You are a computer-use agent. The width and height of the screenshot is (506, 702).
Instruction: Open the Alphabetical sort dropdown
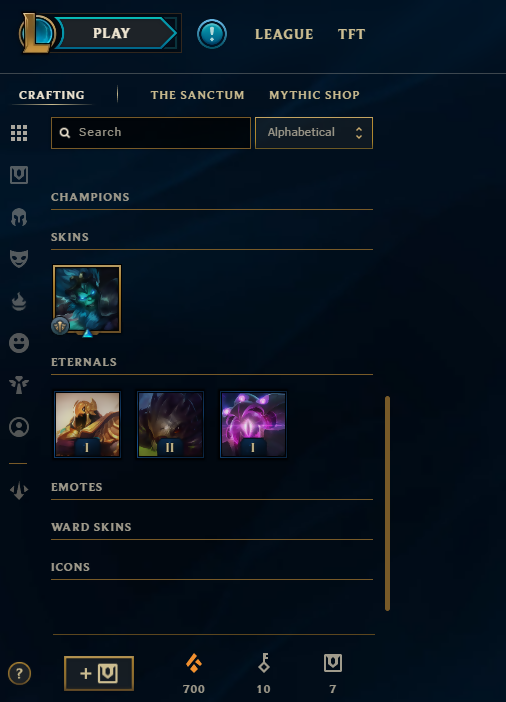point(314,133)
